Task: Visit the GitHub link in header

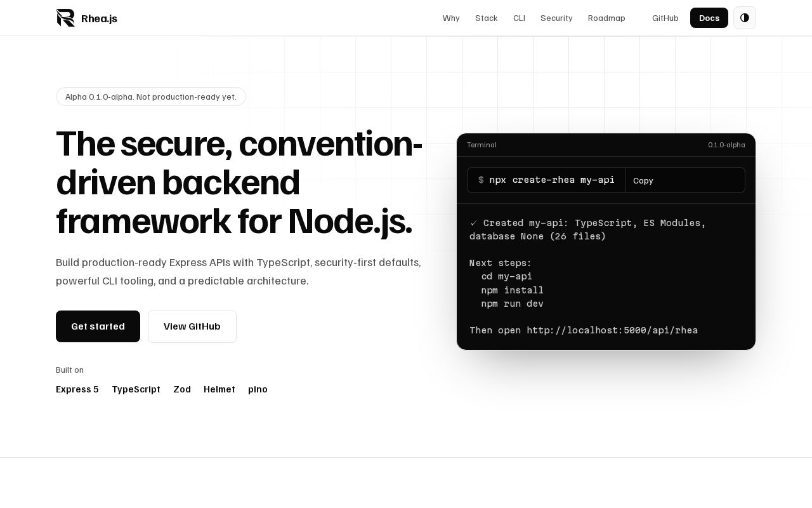Action: pyautogui.click(x=665, y=18)
